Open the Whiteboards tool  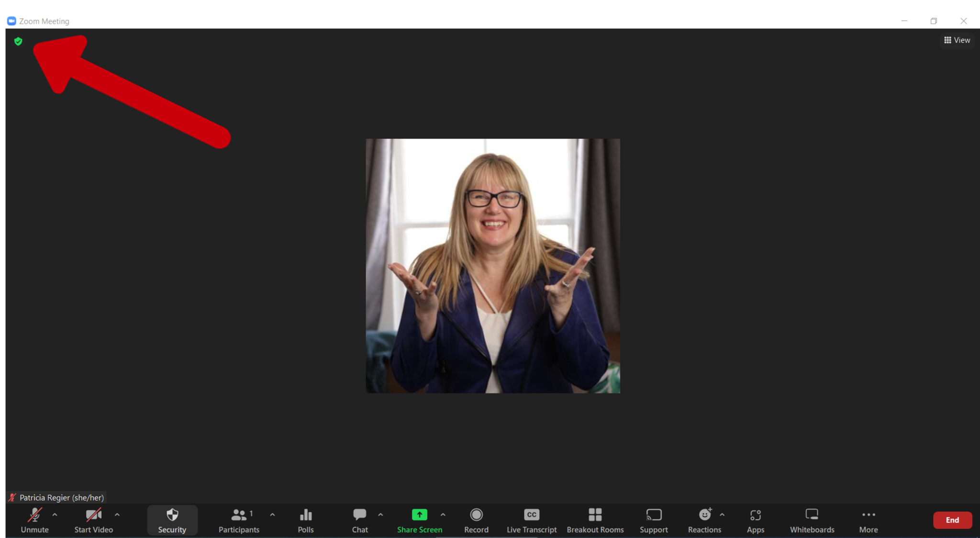coord(812,520)
